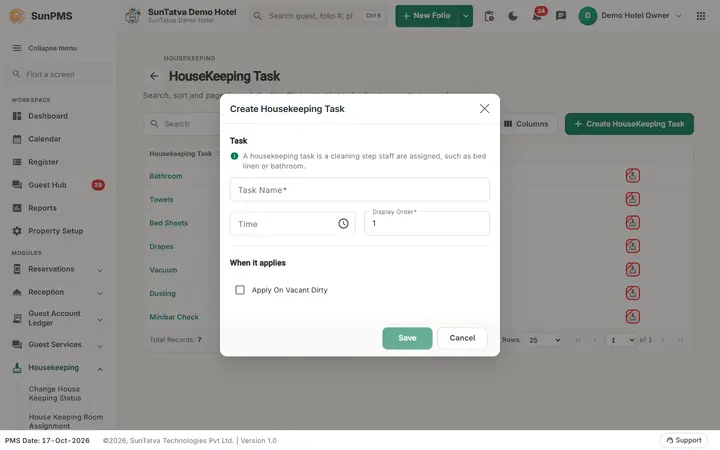Expand the New Folio dropdown arrow

pyautogui.click(x=466, y=16)
